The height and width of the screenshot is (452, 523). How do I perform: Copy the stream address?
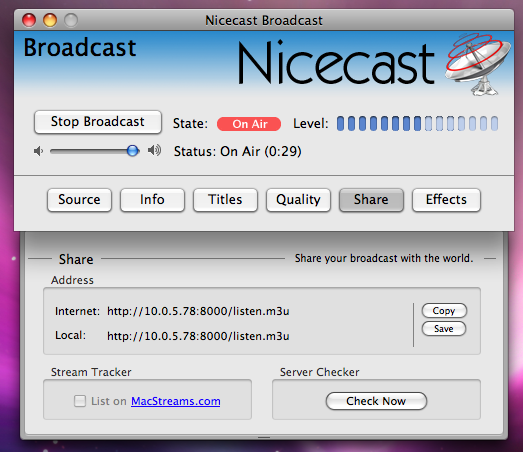[444, 311]
